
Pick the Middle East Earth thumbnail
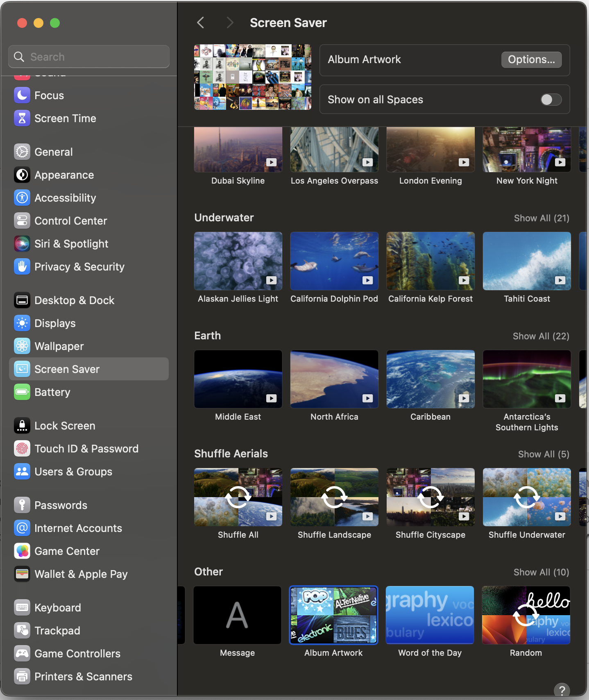[238, 379]
